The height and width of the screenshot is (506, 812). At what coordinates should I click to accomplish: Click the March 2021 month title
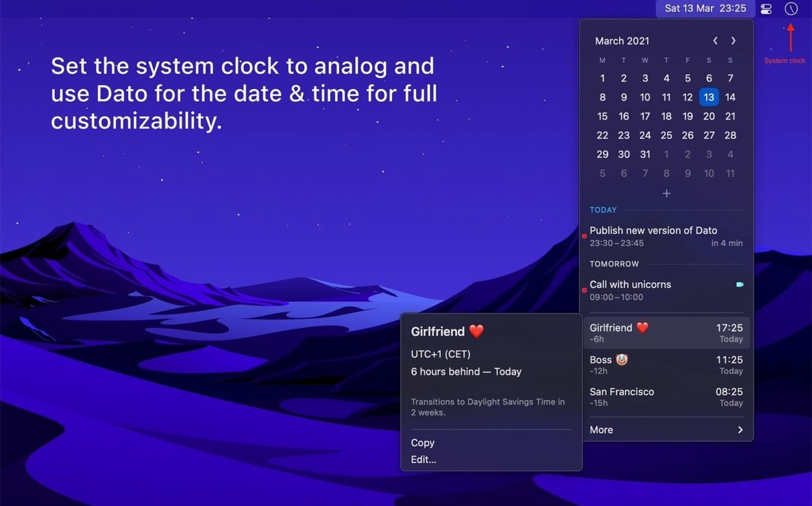(622, 41)
